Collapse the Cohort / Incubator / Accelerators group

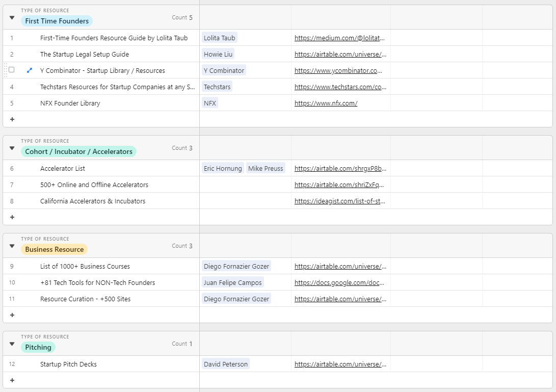(11, 147)
